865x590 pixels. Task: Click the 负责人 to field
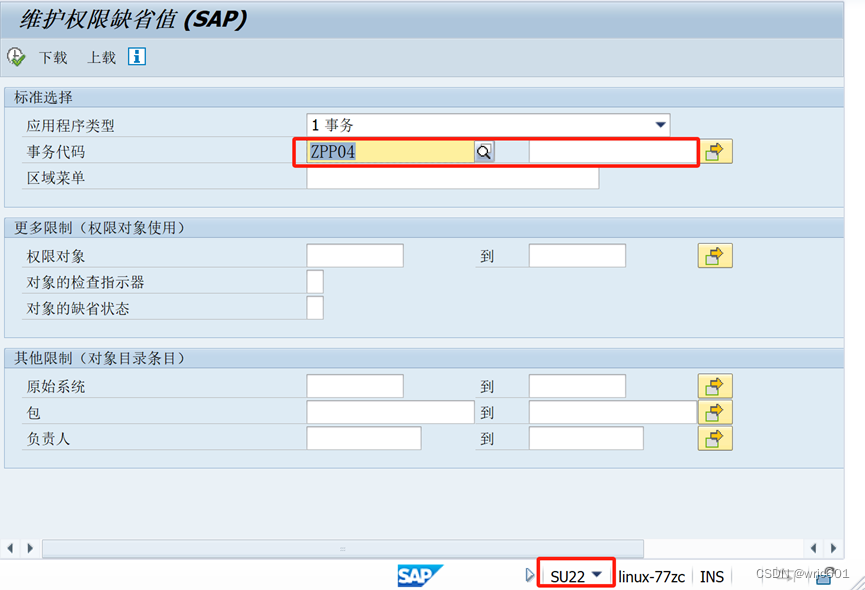coord(586,438)
